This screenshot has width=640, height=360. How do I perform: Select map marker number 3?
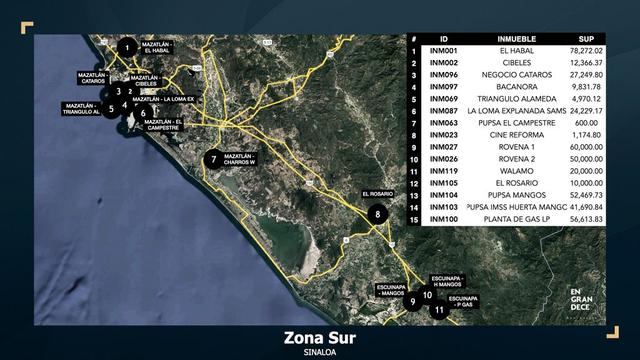point(118,91)
